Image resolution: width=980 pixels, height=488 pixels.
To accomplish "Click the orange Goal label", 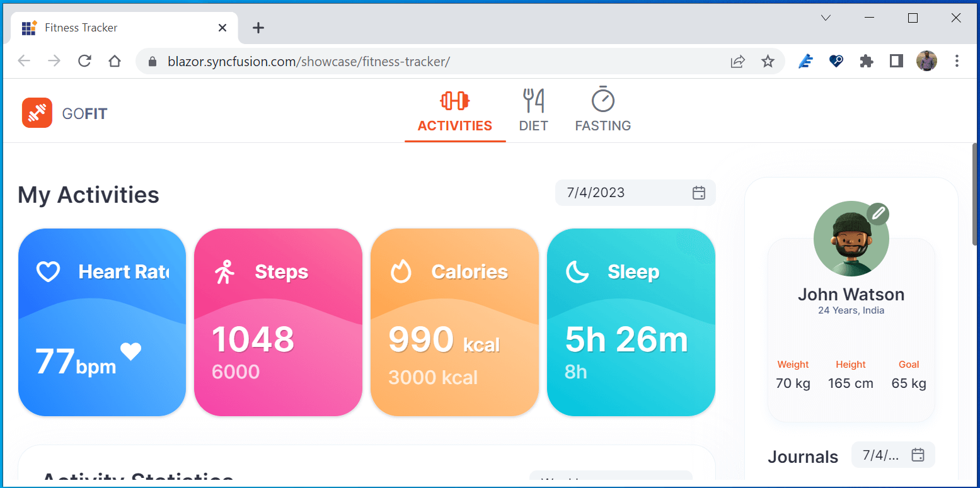I will [909, 365].
